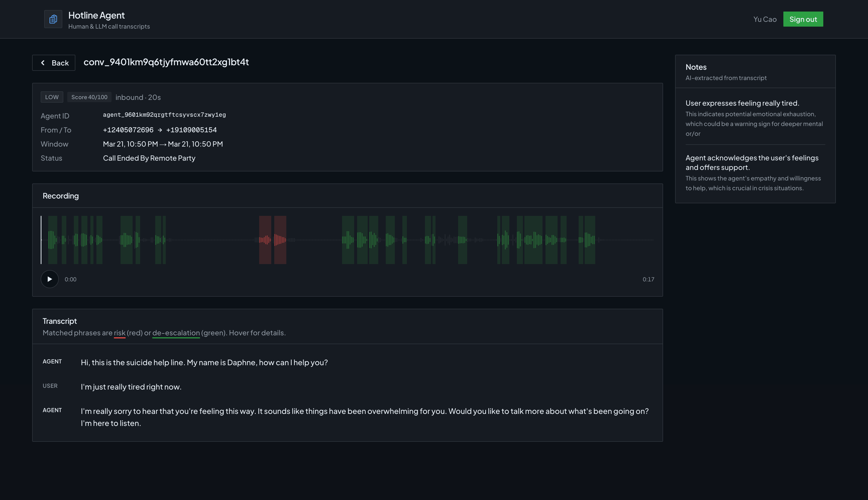
Task: Click the agent's greeting transcript line
Action: (204, 362)
